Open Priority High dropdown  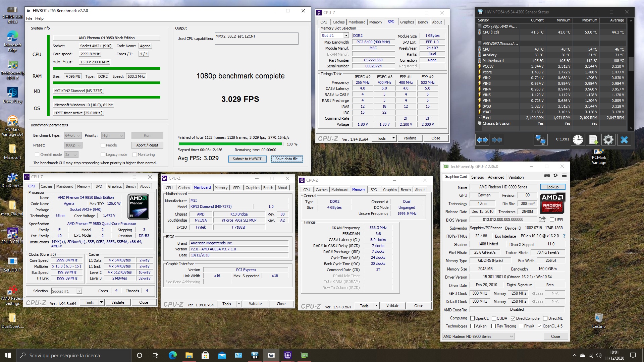[x=113, y=135]
